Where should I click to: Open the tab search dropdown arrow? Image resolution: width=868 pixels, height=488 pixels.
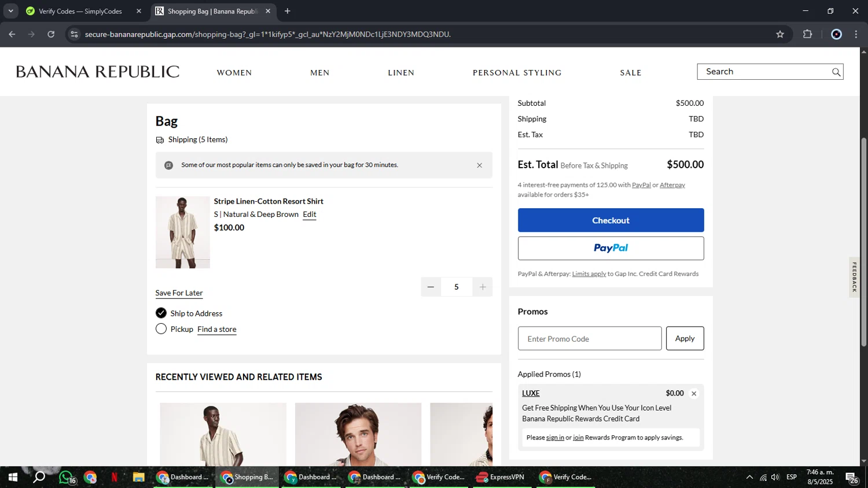click(10, 11)
